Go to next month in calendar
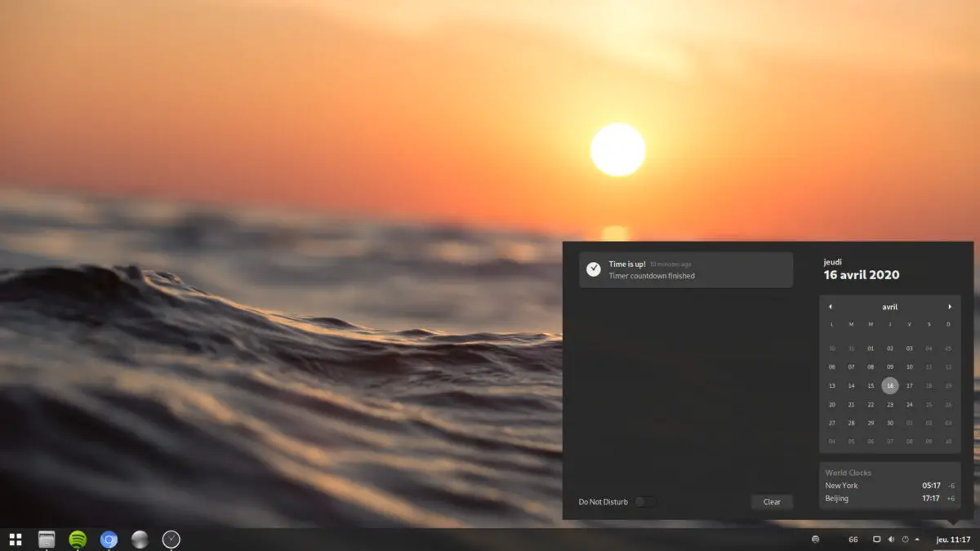This screenshot has height=551, width=980. point(950,307)
